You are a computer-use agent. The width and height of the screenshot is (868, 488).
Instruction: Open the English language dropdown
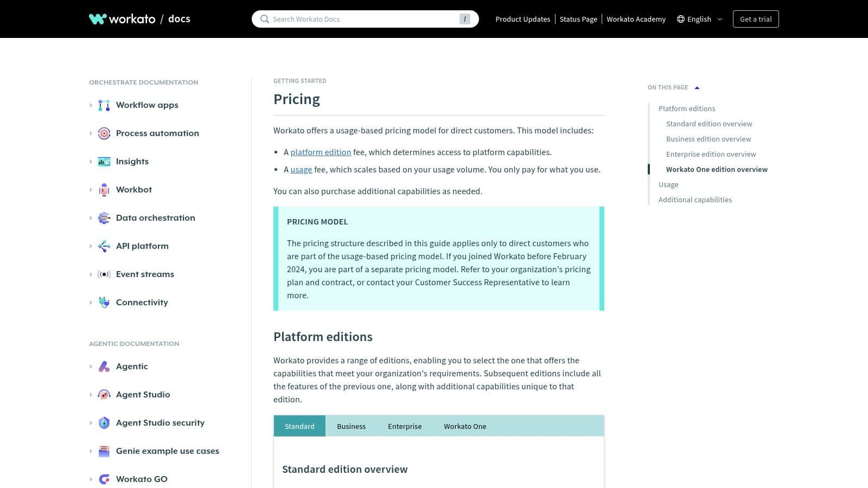click(699, 19)
